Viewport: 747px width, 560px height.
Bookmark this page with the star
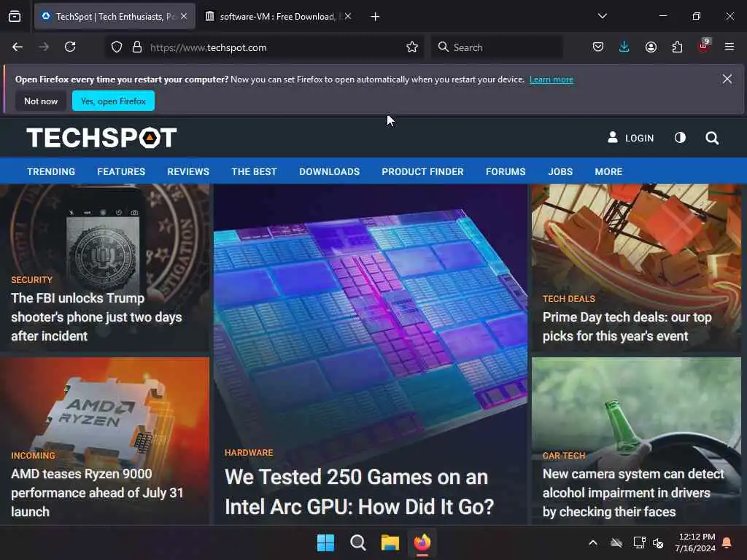click(412, 47)
